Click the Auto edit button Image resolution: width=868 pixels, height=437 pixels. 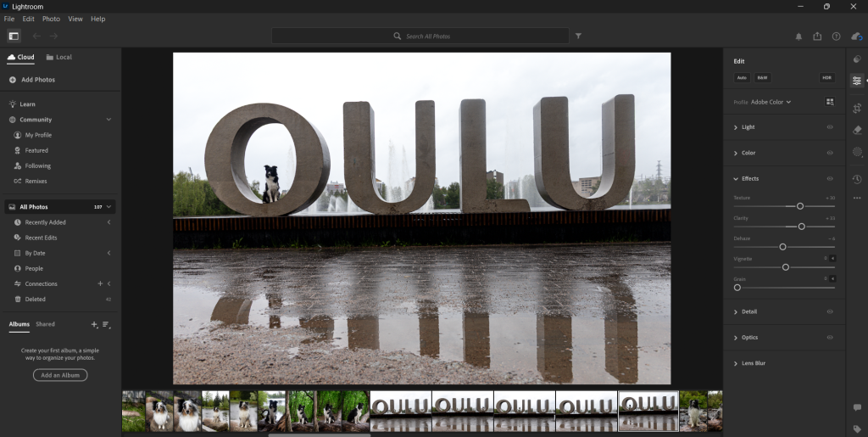[742, 77]
